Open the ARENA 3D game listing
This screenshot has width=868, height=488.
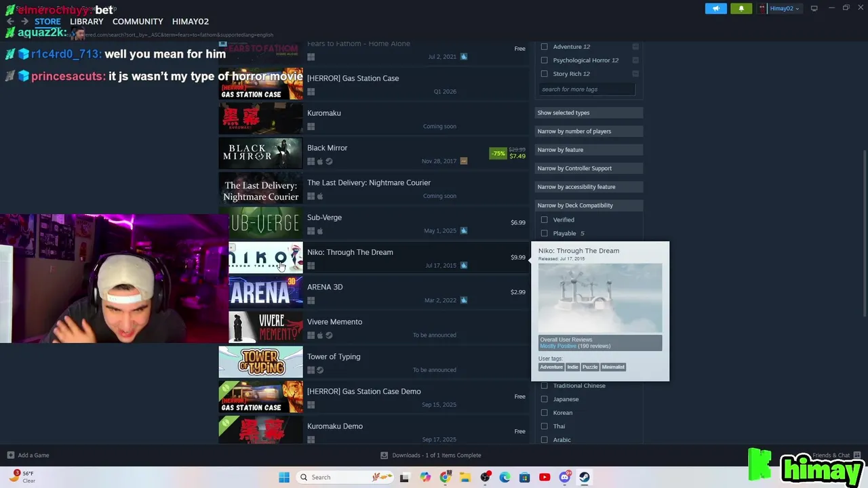tap(373, 292)
